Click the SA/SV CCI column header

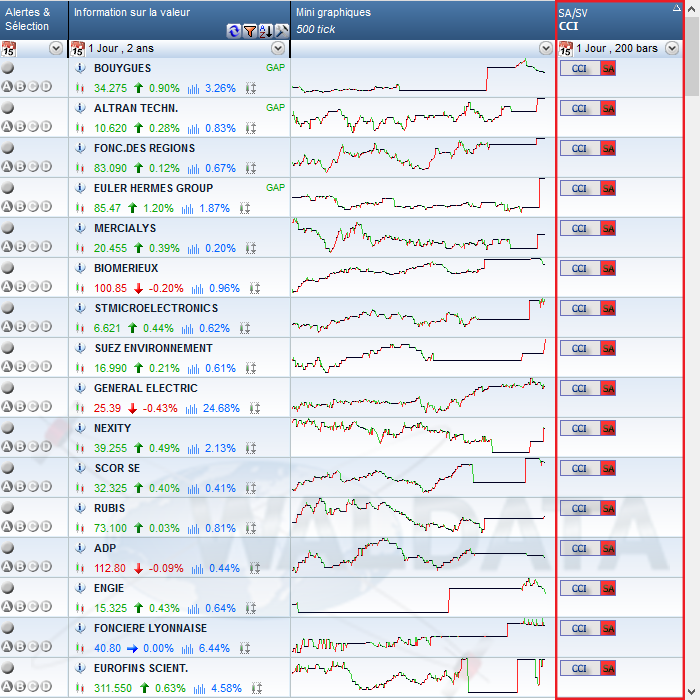coord(620,20)
